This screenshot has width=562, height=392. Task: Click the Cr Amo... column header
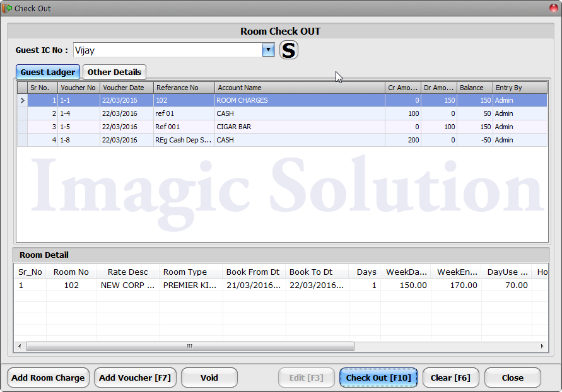[x=403, y=88]
